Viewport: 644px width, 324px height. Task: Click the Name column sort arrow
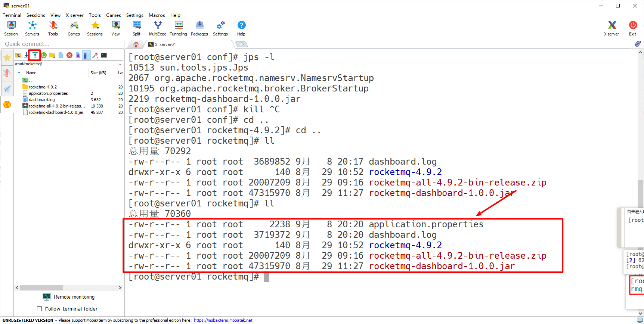point(19,73)
